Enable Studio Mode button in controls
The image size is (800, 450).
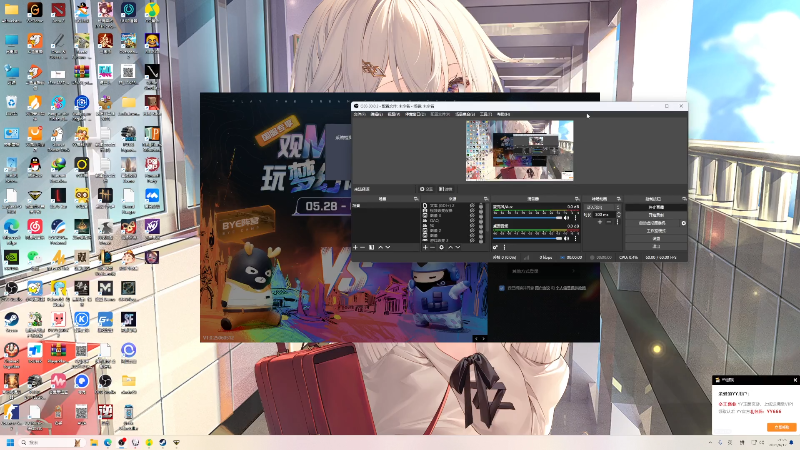point(656,231)
